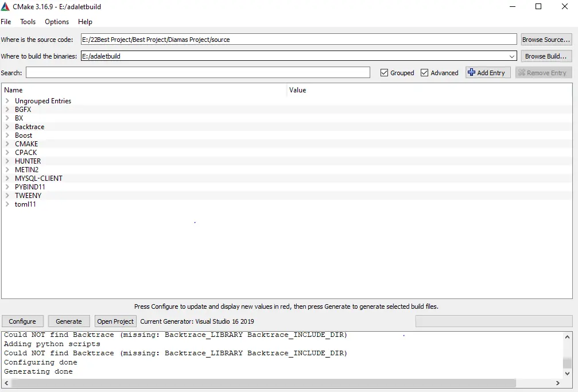The width and height of the screenshot is (578, 392).
Task: Expand the BGFX group arrow
Action: click(x=7, y=109)
